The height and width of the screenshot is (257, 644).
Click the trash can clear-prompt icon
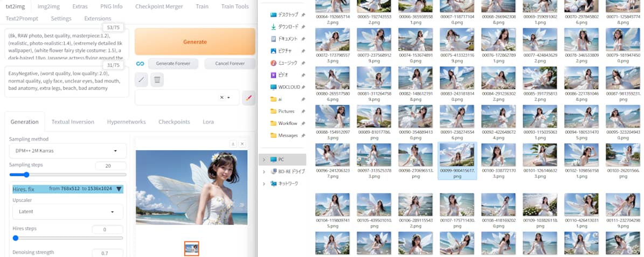pos(157,80)
